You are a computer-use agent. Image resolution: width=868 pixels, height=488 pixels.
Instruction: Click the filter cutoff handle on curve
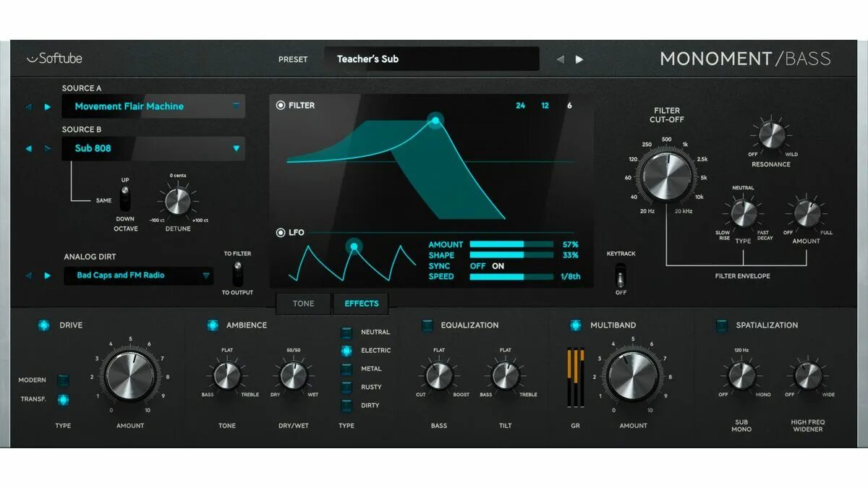435,121
